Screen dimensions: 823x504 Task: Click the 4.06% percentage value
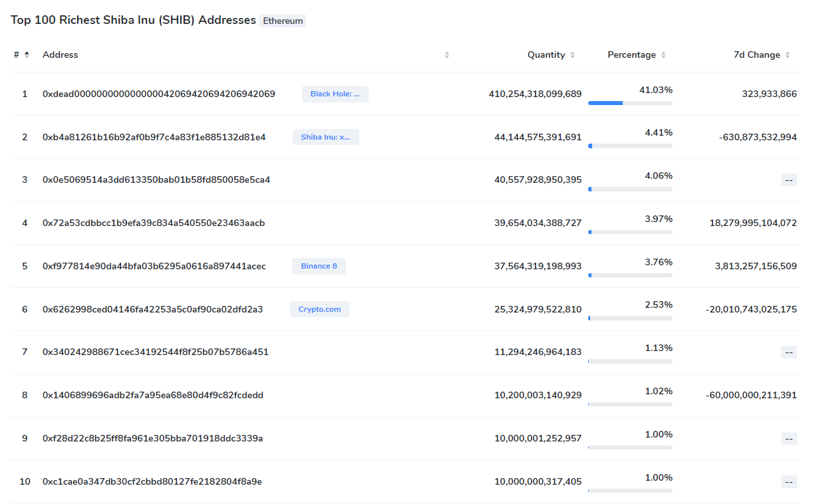pyautogui.click(x=659, y=176)
